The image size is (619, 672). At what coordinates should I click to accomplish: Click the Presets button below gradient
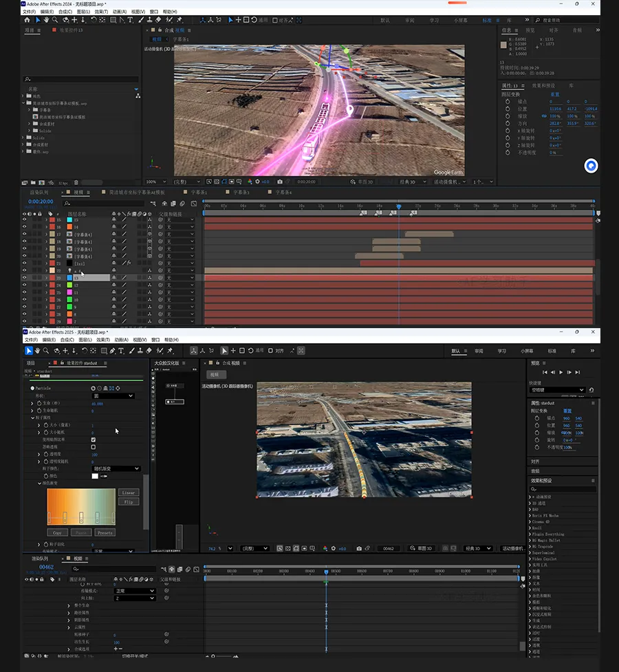coord(105,532)
